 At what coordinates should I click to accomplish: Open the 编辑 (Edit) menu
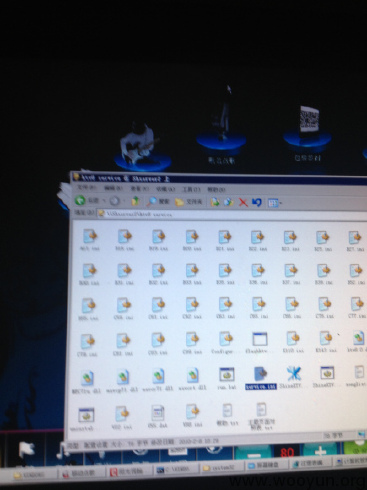(113, 188)
